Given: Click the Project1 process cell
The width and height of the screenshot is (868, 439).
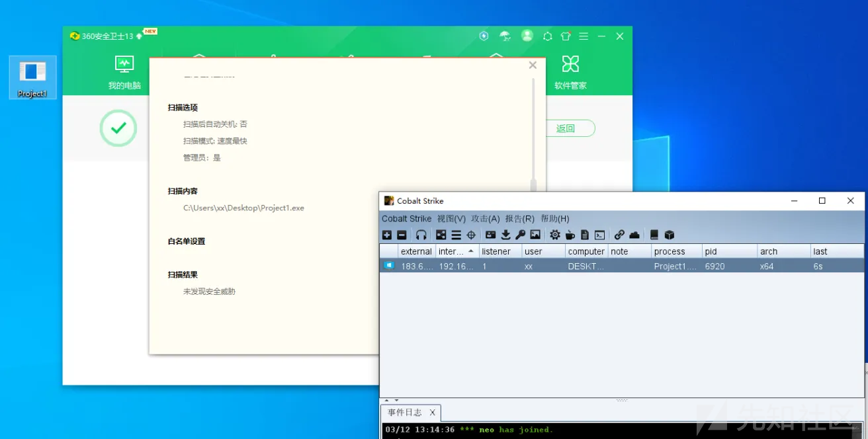Looking at the screenshot, I should point(675,266).
